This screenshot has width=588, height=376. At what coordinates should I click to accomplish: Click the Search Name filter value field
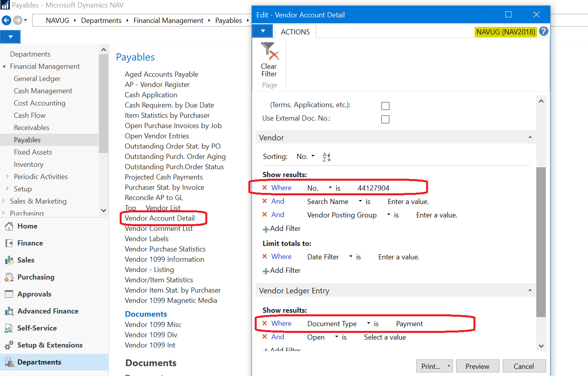(408, 202)
